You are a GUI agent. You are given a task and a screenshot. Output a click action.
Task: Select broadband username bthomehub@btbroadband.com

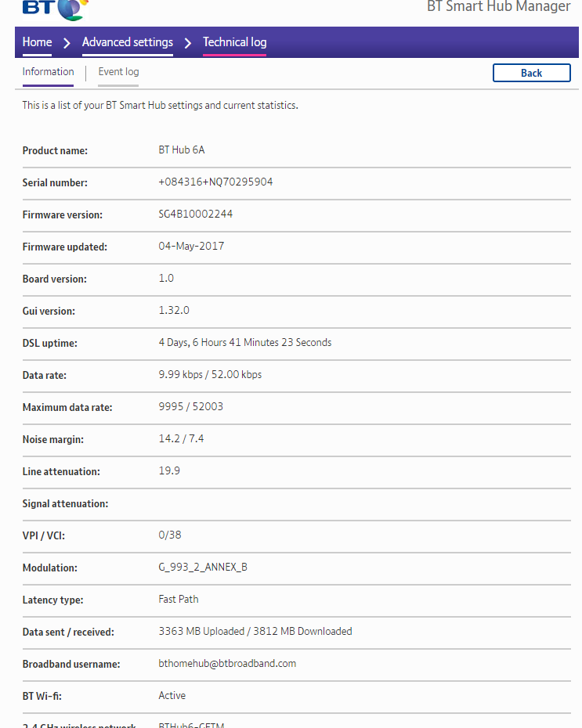[227, 664]
